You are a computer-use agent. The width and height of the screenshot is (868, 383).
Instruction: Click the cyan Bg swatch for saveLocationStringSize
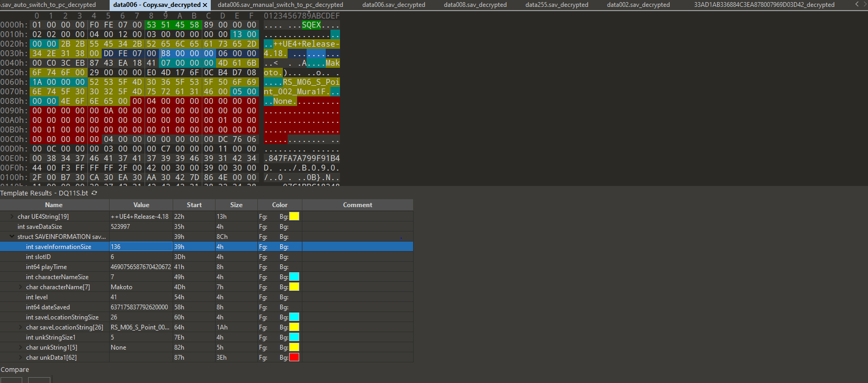(294, 317)
